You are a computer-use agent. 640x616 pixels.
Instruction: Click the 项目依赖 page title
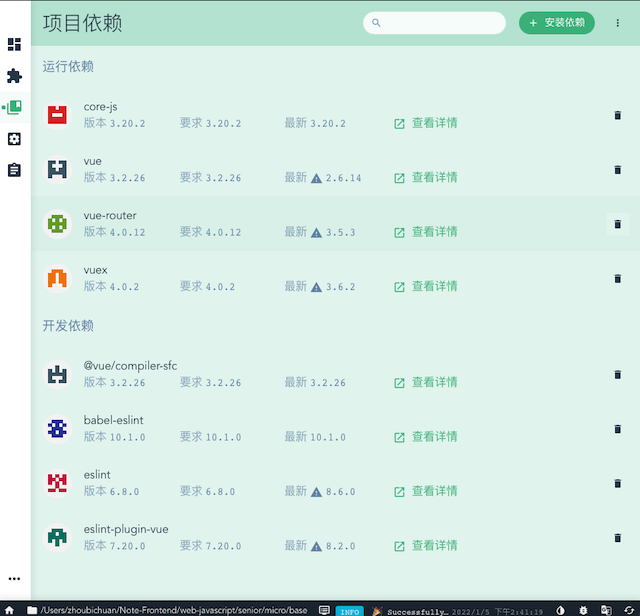click(x=82, y=23)
